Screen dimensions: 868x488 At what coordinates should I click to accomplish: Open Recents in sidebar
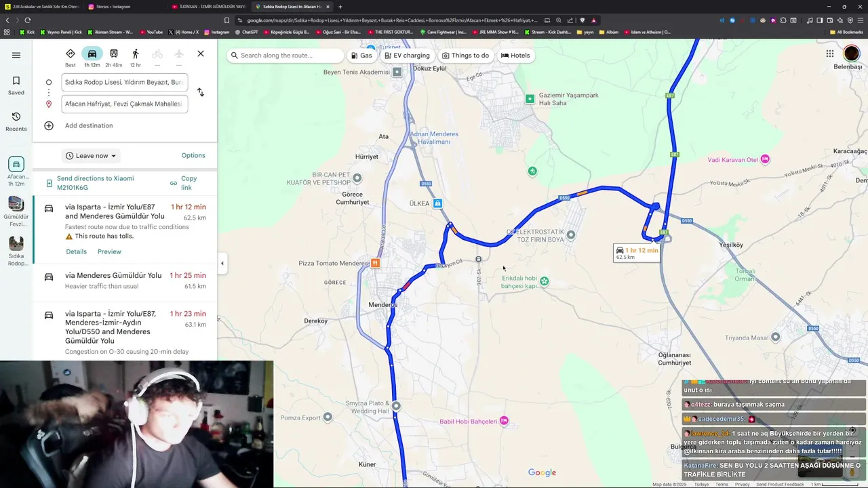pos(16,122)
